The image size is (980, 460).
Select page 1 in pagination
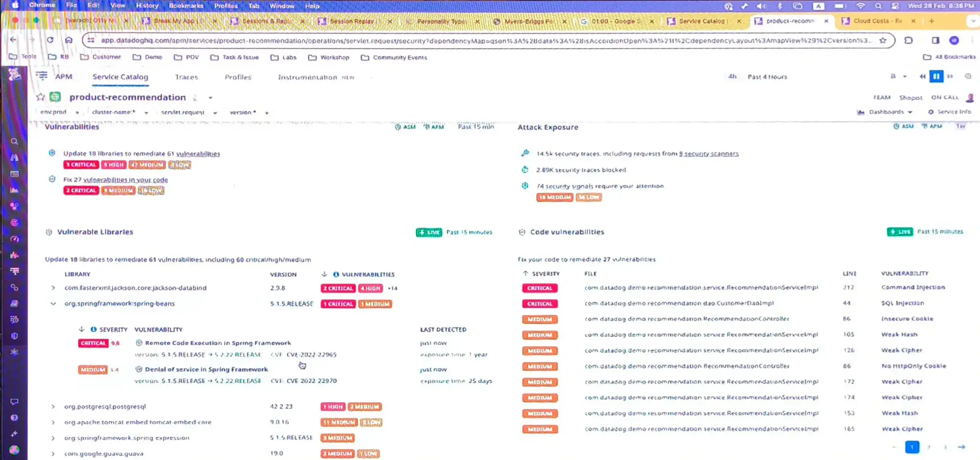pos(912,447)
